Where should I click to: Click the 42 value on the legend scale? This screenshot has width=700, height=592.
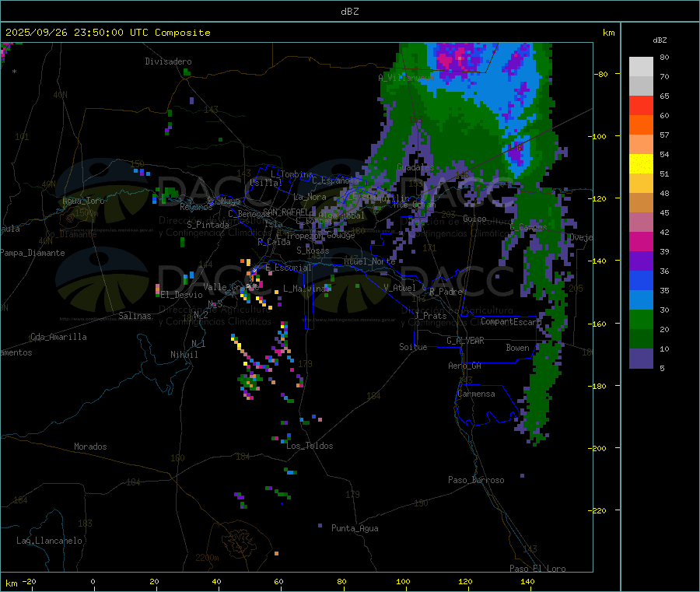664,232
